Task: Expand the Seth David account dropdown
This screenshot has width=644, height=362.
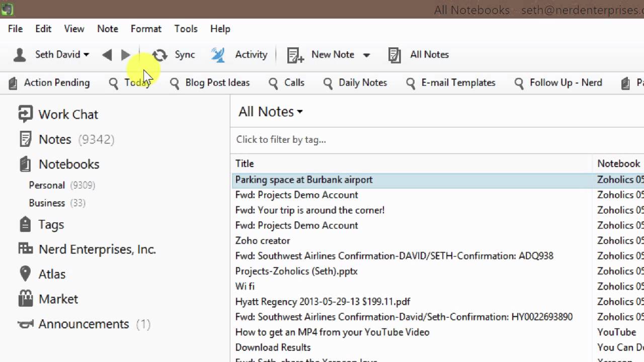Action: pos(87,55)
